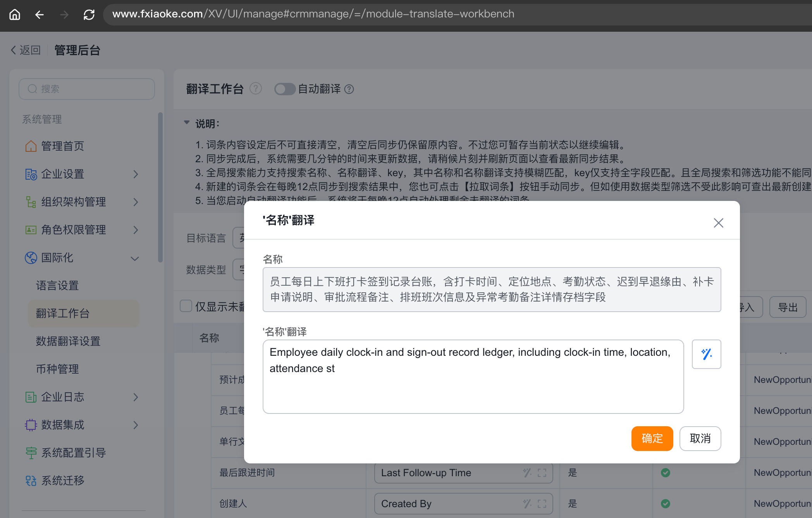Click help icon beside 翻译工作台 title
Screen dimensions: 812x518
(x=256, y=89)
